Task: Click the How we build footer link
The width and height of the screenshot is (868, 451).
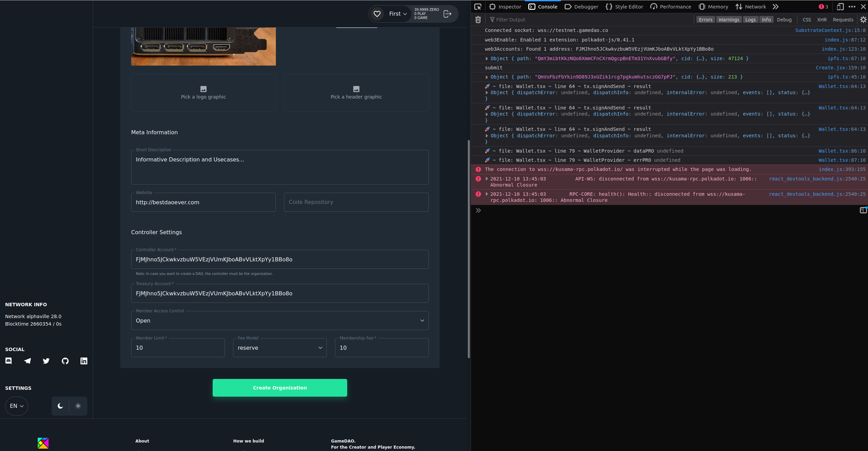Action: [x=248, y=441]
